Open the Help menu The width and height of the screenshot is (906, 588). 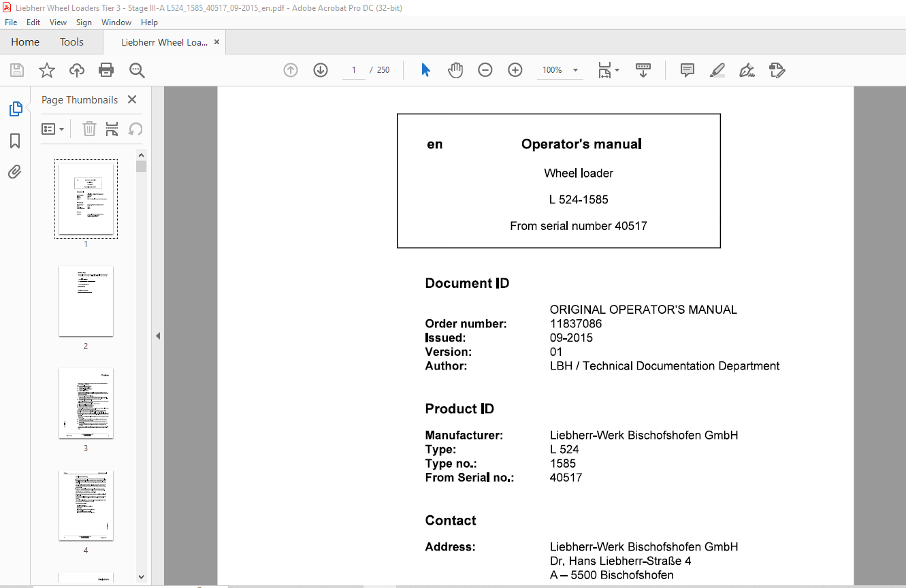coord(149,22)
